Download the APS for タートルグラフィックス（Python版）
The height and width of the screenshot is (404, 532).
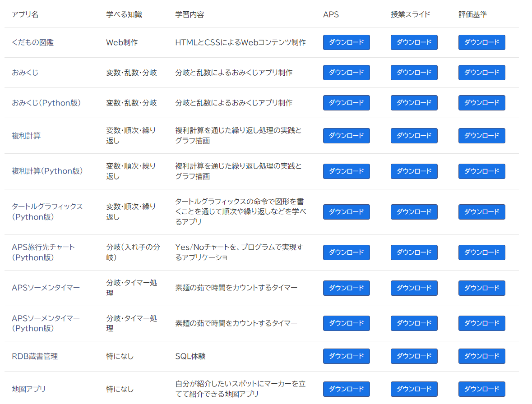346,212
